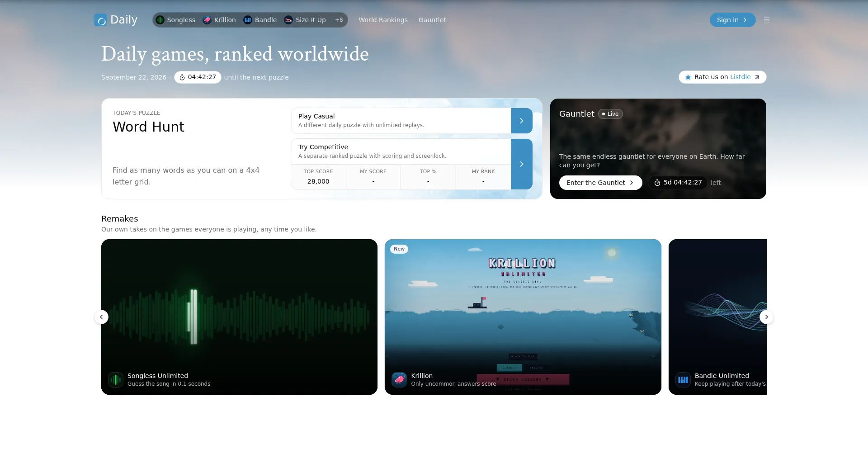868x449 pixels.
Task: Click external link arrow beside Listdle
Action: pos(757,77)
